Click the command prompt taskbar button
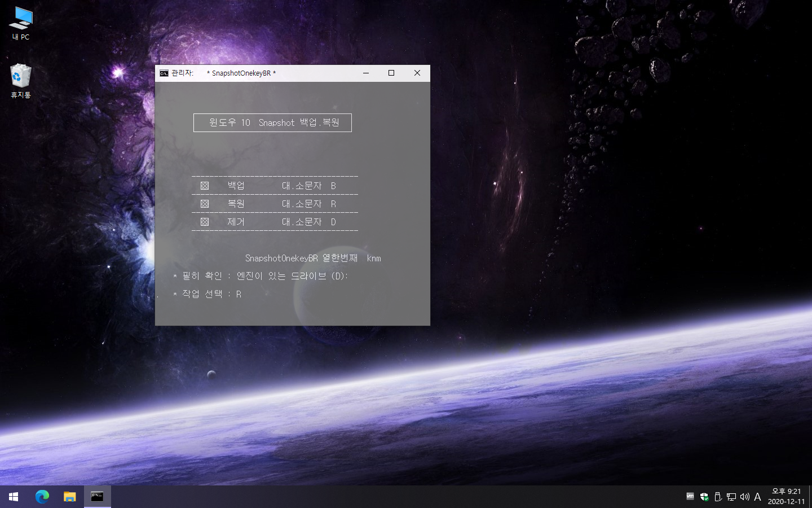812x508 pixels. tap(97, 497)
